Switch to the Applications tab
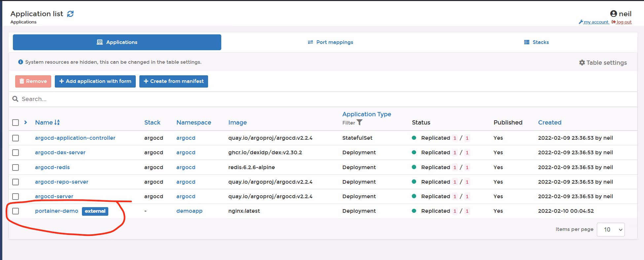Viewport: 644px width, 260px height. pyautogui.click(x=117, y=42)
